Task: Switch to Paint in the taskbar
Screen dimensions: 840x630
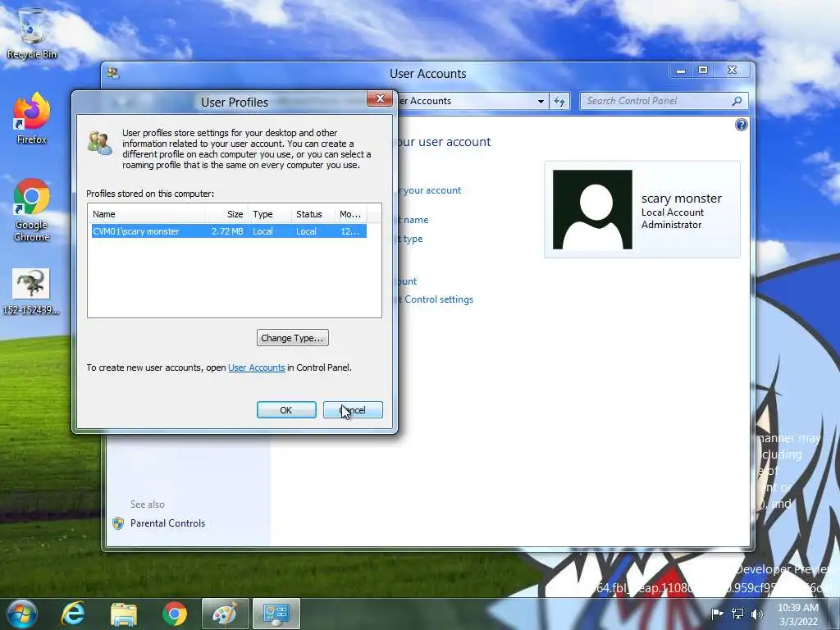Action: point(225,614)
